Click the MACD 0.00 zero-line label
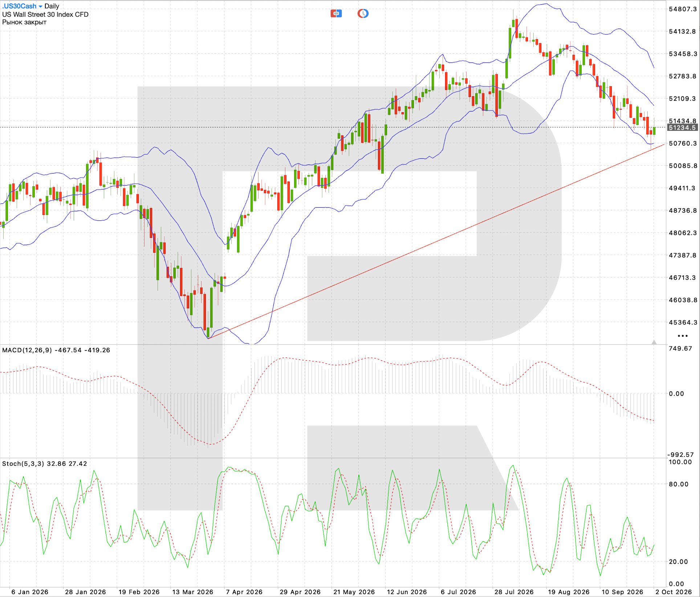Screen dimensions: 700x597 tap(676, 394)
